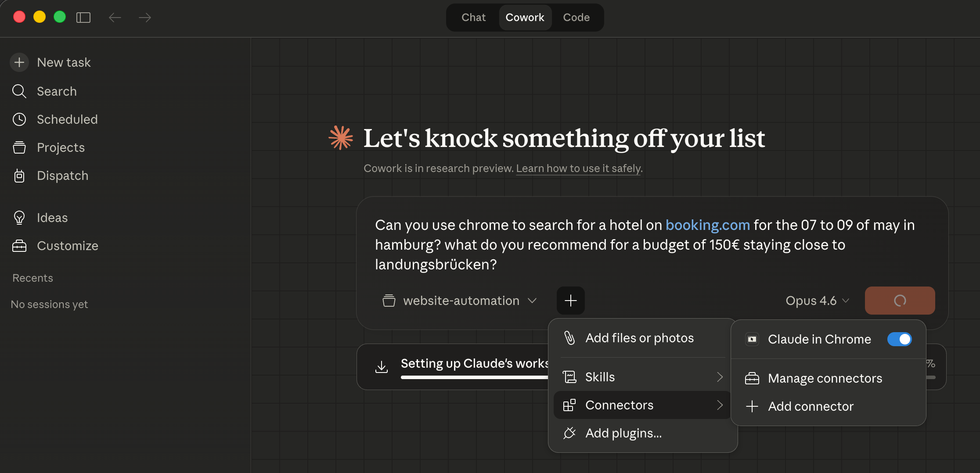The image size is (980, 473).
Task: Select Connectors menu entry
Action: 643,405
